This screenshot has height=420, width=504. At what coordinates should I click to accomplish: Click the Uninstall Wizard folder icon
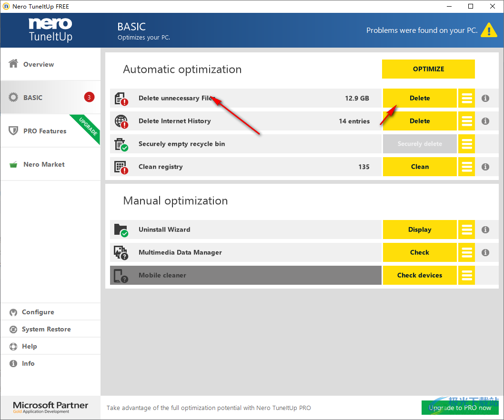coord(121,230)
